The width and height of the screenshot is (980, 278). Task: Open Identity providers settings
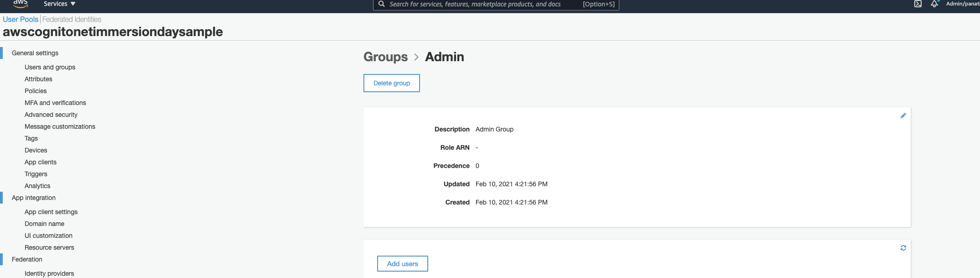click(49, 273)
